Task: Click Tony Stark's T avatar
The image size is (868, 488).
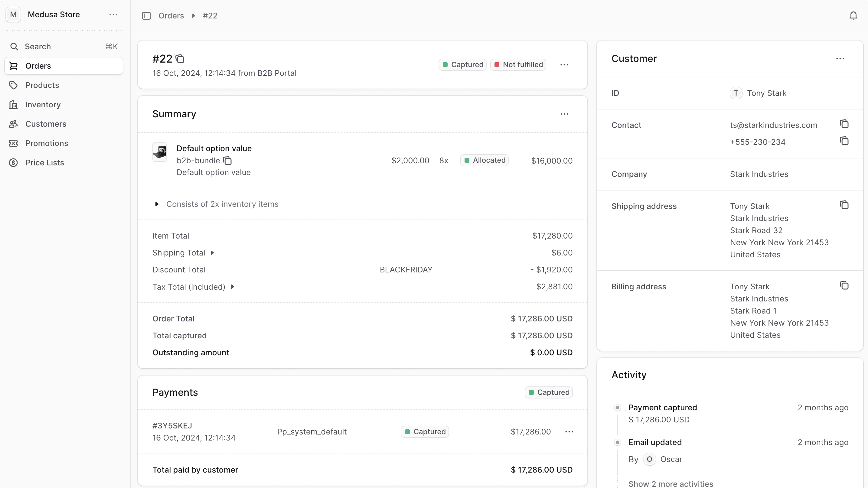Action: (x=736, y=93)
